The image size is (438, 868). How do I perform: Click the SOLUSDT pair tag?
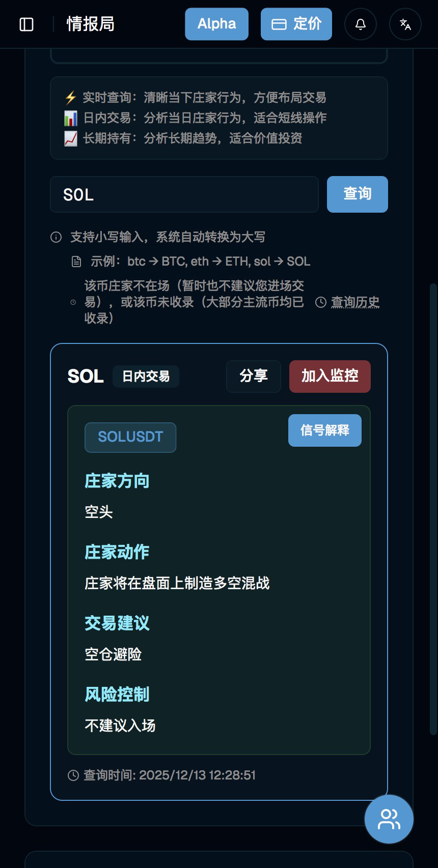point(130,437)
